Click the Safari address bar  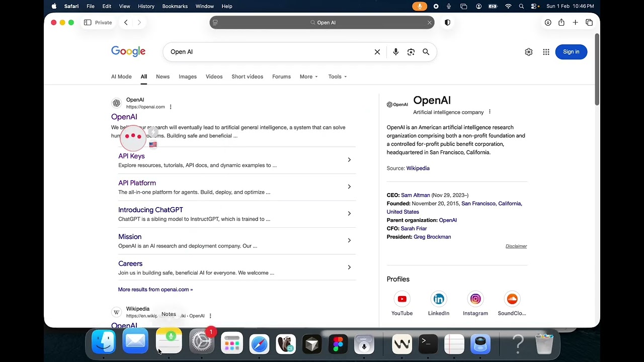click(322, 22)
